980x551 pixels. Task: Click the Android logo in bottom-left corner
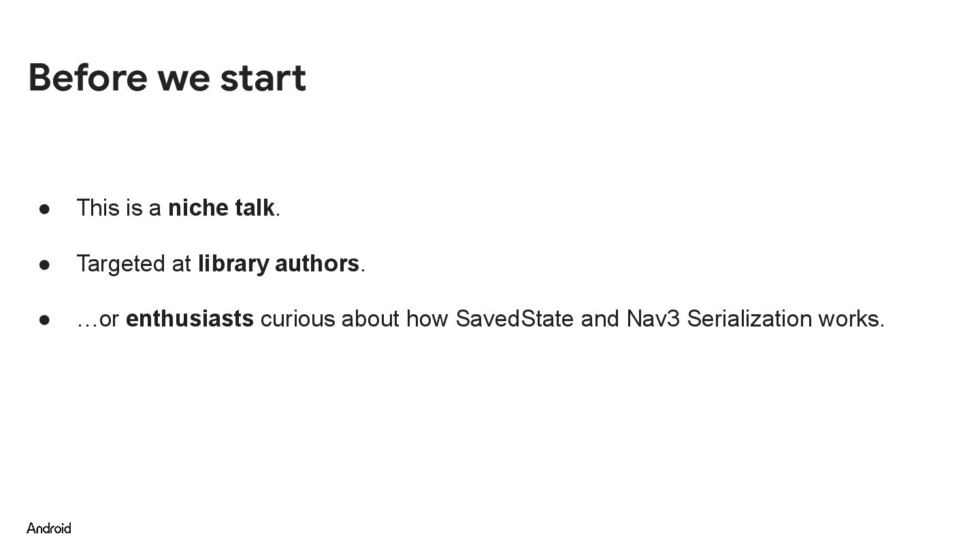tap(48, 528)
